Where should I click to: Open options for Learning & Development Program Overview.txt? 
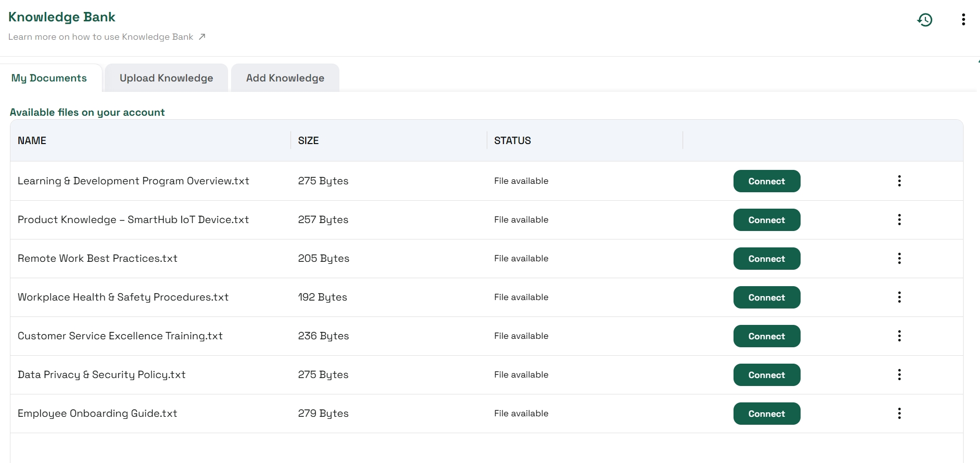(899, 181)
